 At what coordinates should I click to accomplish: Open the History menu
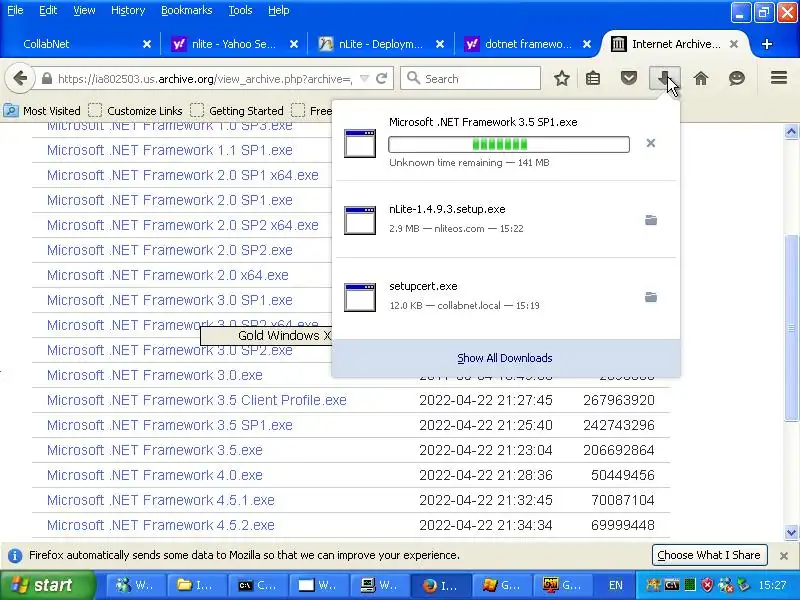tap(128, 10)
